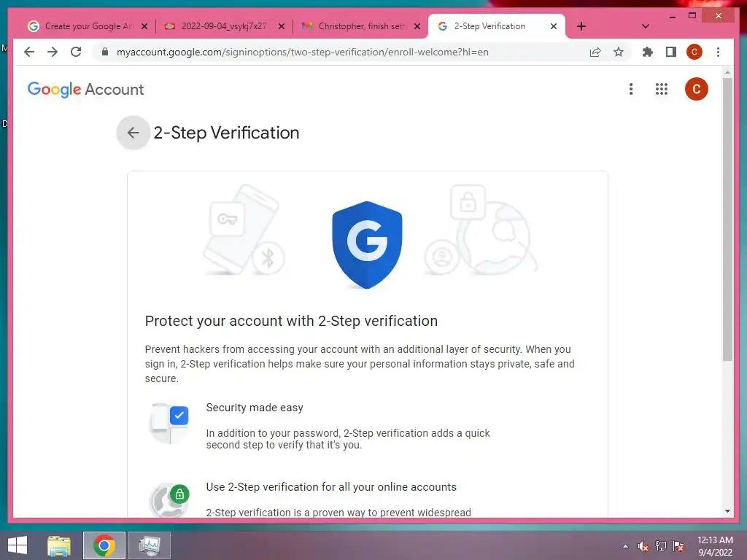The image size is (747, 560).
Task: Bookmark this page with the star icon
Action: pos(619,52)
